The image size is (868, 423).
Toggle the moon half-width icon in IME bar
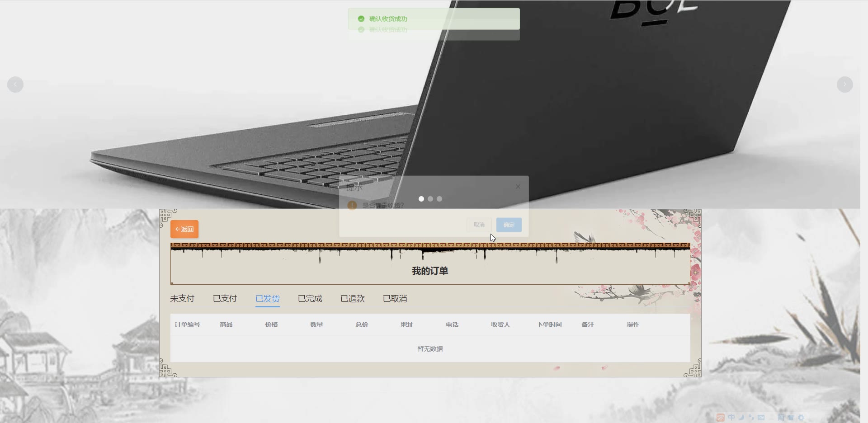click(741, 418)
